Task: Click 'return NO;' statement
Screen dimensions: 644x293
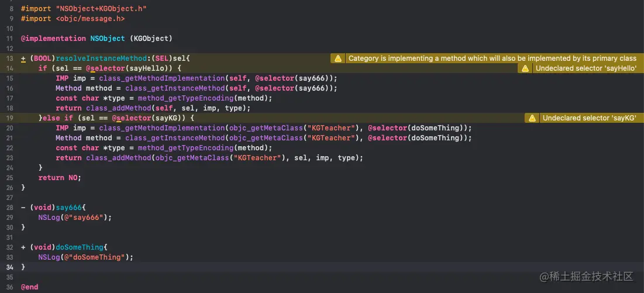Action: pyautogui.click(x=60, y=178)
